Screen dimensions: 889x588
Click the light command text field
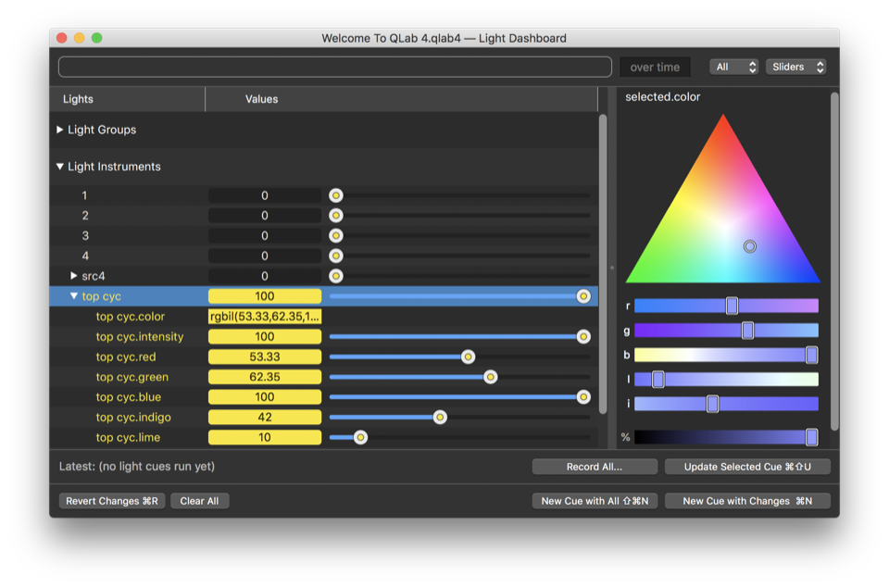pos(334,67)
